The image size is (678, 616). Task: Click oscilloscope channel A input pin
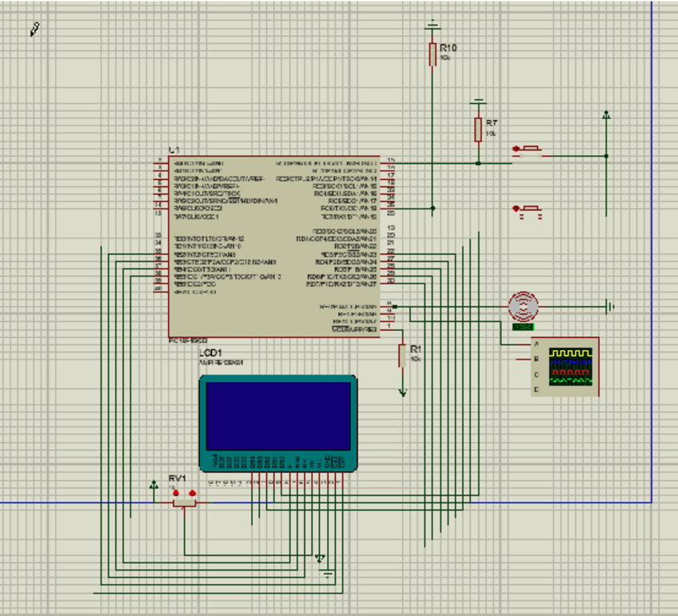point(536,345)
